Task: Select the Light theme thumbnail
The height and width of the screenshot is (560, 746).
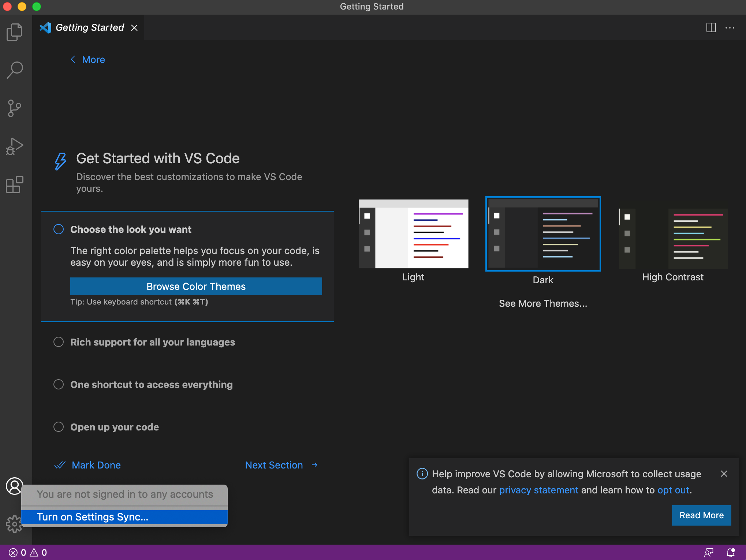Action: [413, 234]
